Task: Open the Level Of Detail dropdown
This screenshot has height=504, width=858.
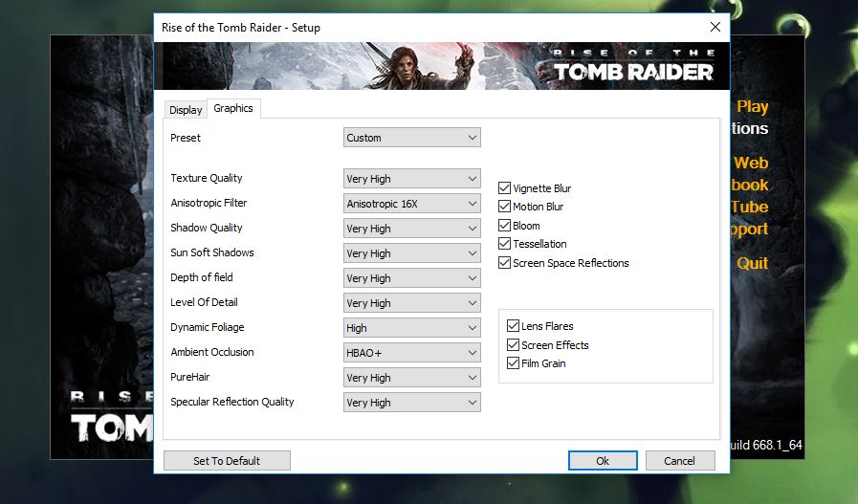Action: pos(412,302)
